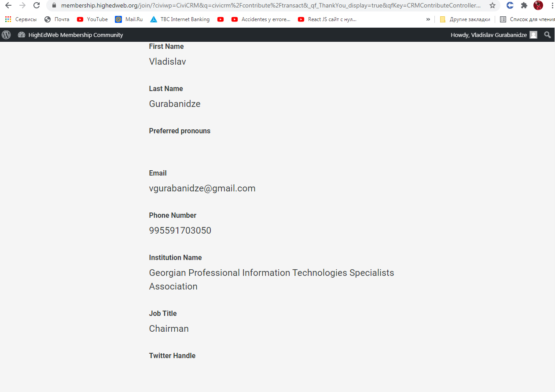Open the Howdy, Vladislav Gurabanidze account menu
The image size is (555, 392).
(489, 35)
